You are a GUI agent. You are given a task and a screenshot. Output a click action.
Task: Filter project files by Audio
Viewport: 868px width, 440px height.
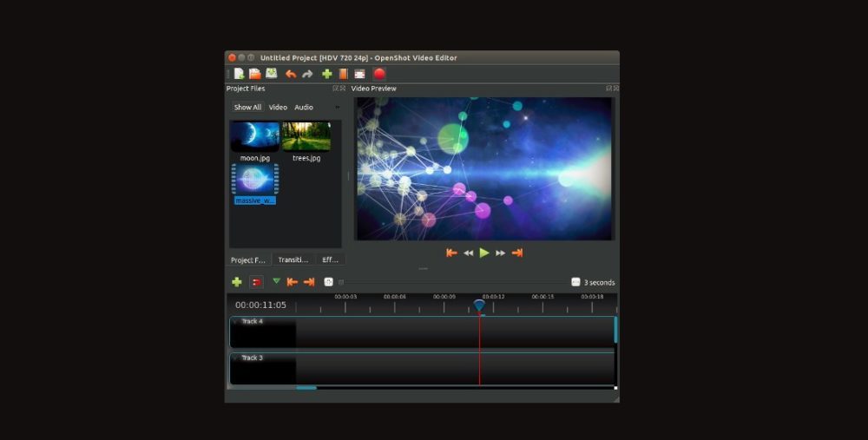click(x=304, y=108)
